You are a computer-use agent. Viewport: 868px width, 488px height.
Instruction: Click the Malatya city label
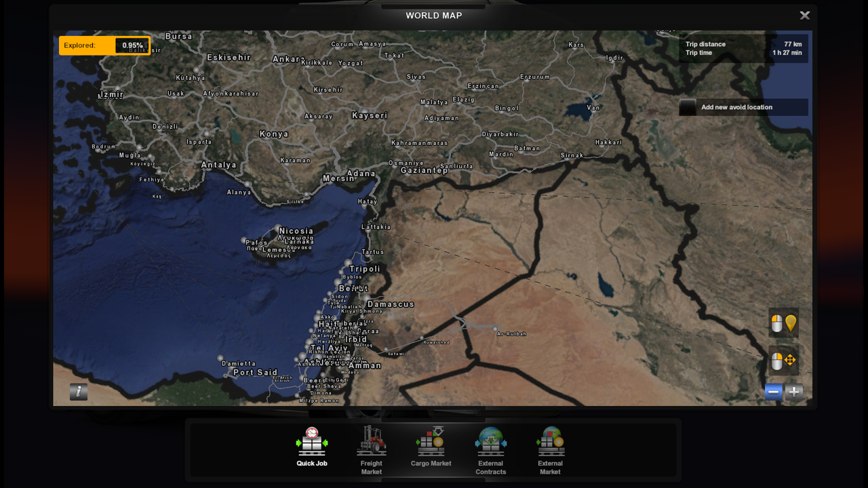tap(434, 102)
